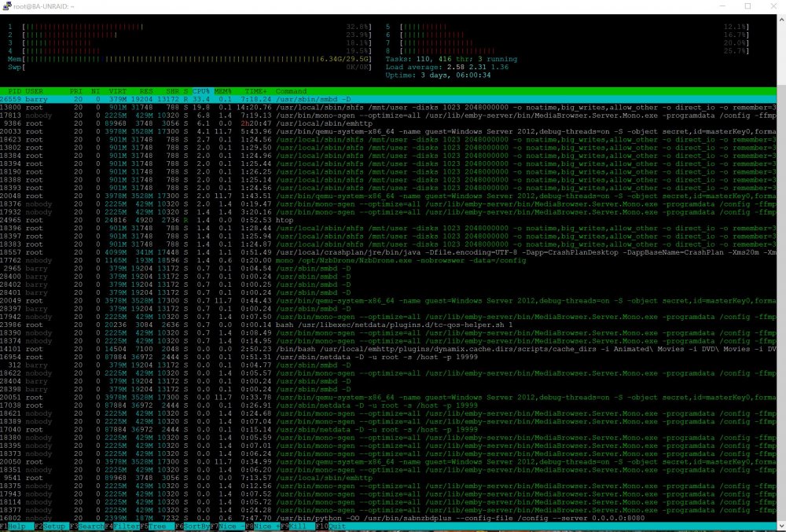The height and width of the screenshot is (532, 786).
Task: Click the Uptime 3 days text
Action: coord(438,75)
